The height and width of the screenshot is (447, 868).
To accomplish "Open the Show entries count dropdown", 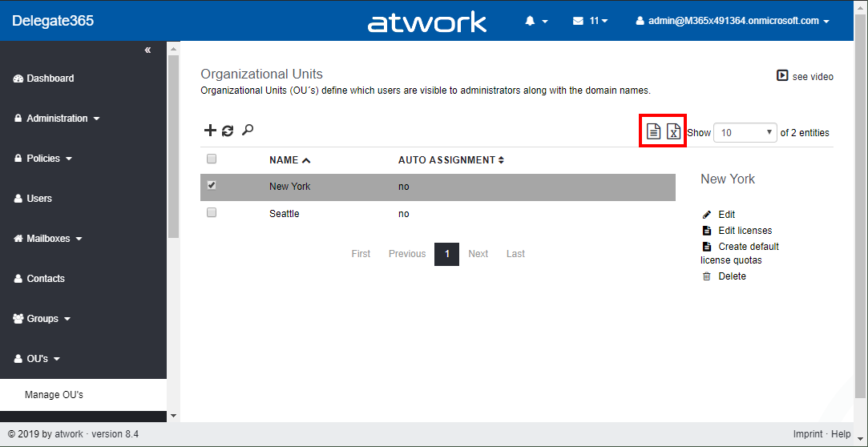I will click(745, 133).
